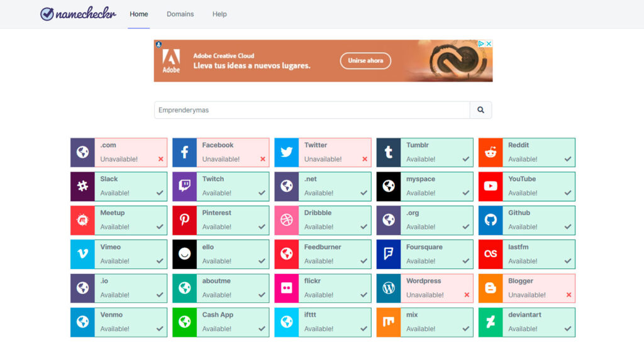
Task: Click the namechecker logo link
Action: pos(78,14)
